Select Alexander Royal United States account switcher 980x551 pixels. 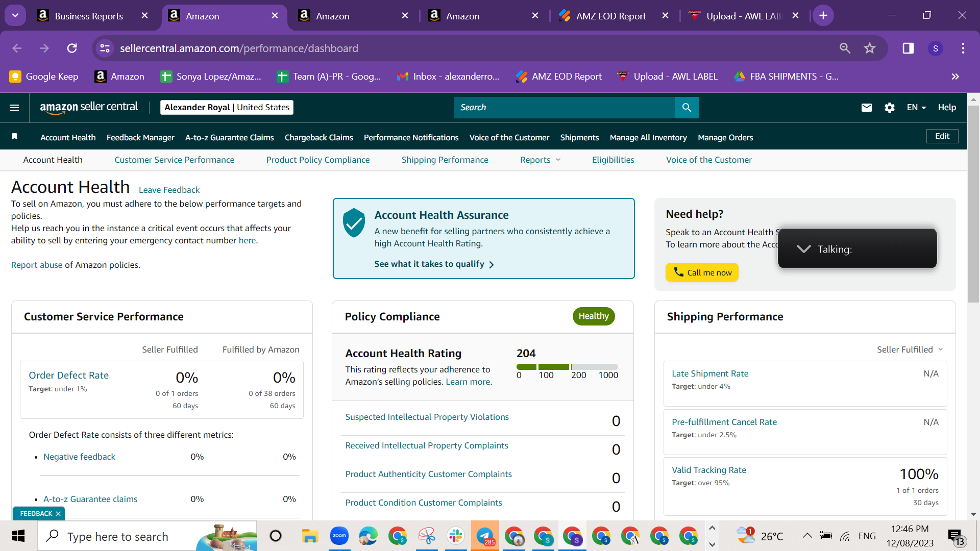[x=227, y=108]
